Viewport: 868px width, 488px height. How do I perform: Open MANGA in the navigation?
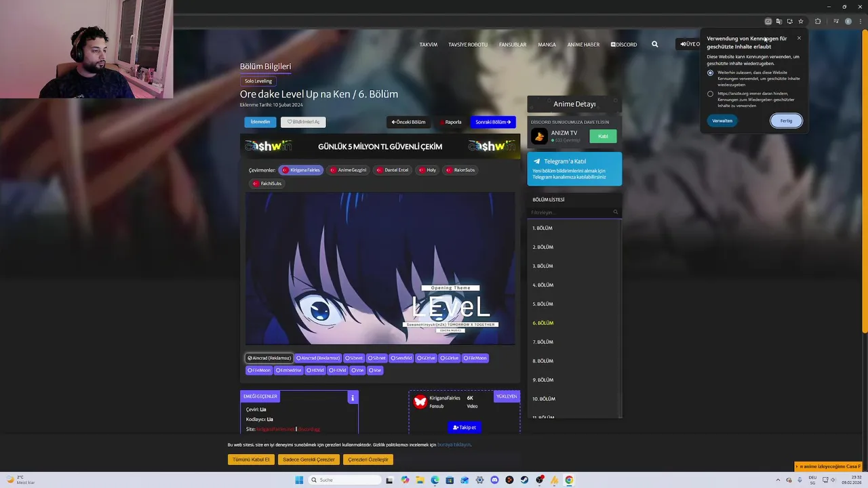547,44
